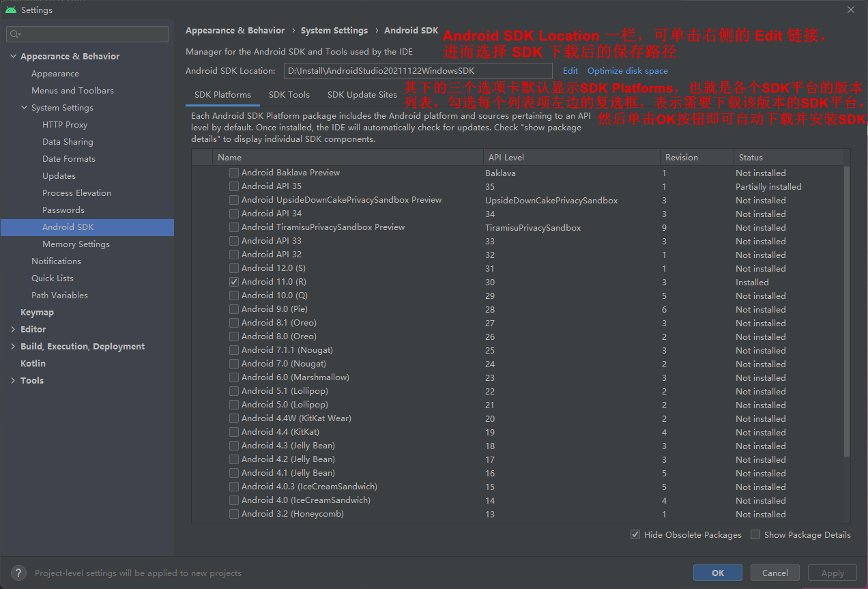
Task: Select the Android 3.2 (Honeycomb) row name
Action: click(x=293, y=514)
